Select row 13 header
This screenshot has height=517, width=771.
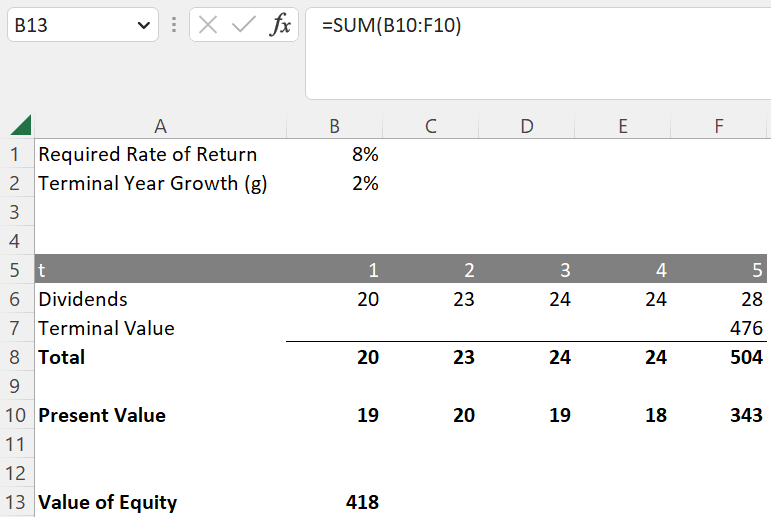[x=15, y=502]
